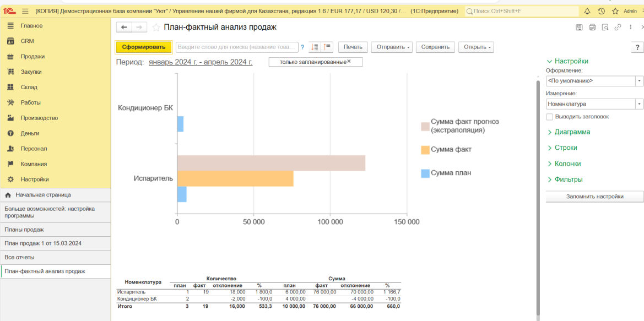Image resolution: width=644 pixels, height=321 pixels.
Task: Click the preview magnifier document icon
Action: [x=605, y=28]
